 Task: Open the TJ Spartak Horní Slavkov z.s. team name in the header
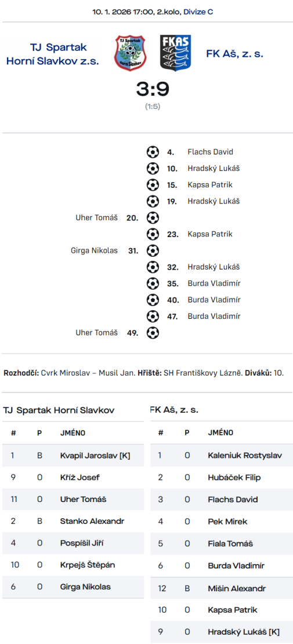click(x=53, y=54)
